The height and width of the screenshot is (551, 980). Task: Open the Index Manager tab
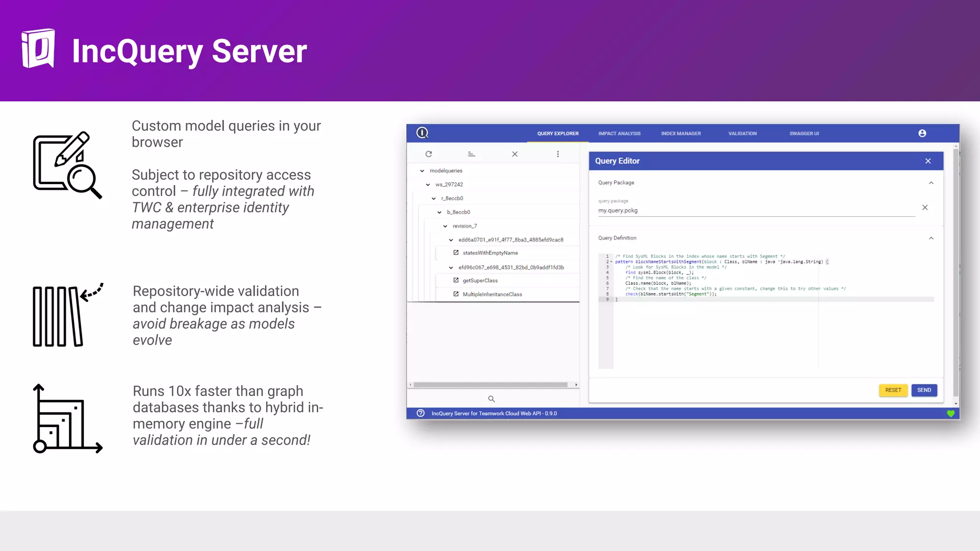(681, 133)
